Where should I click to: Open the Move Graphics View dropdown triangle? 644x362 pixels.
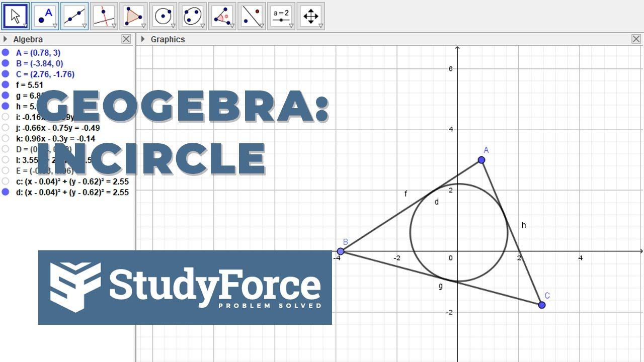[320, 26]
